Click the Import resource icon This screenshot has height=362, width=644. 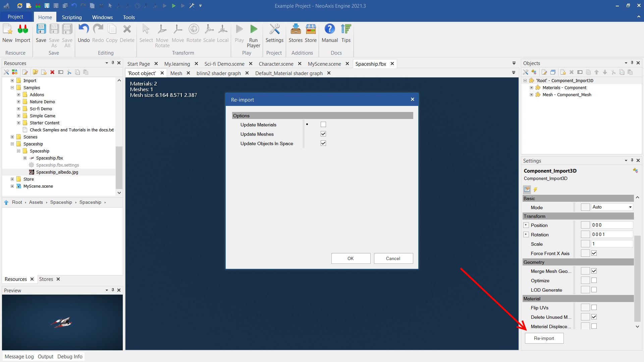pyautogui.click(x=22, y=29)
